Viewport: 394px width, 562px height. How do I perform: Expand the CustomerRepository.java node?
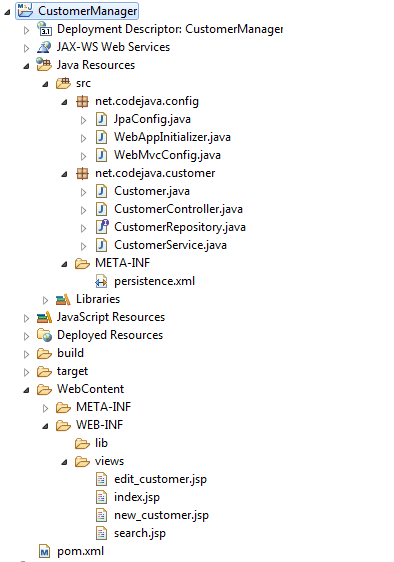pos(84,228)
